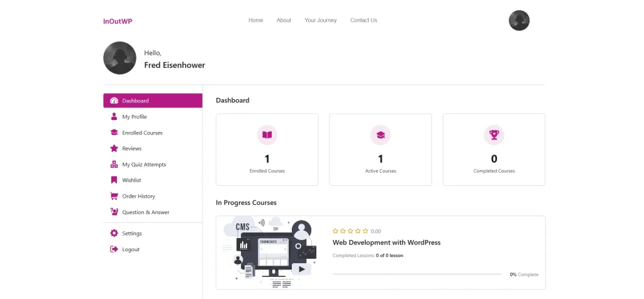
Task: Click the Logout exit icon
Action: pyautogui.click(x=114, y=249)
